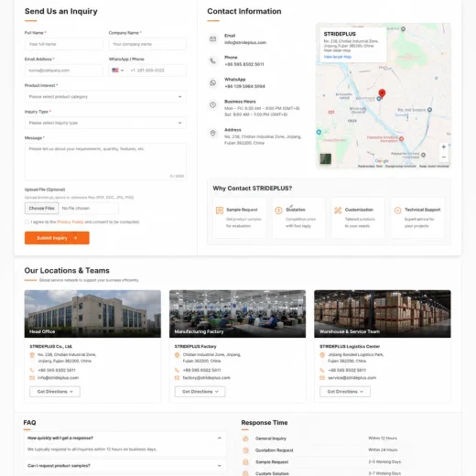Click Head Office phone icon
Viewport: 476px width, 476px height.
pos(32,370)
